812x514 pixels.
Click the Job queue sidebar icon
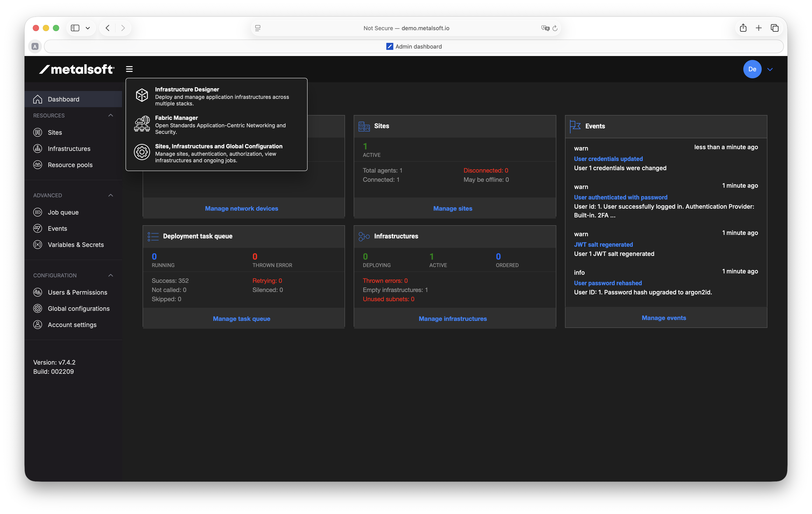[38, 212]
